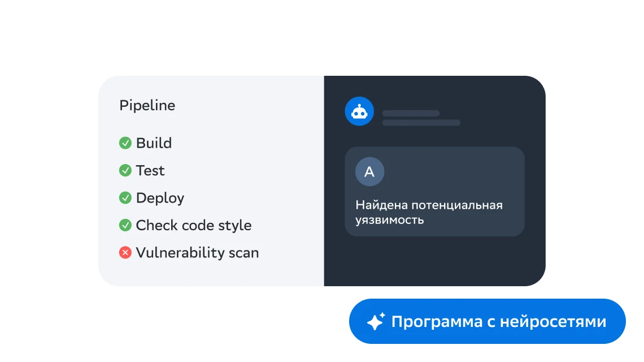Click the green check icon beside Build

point(125,143)
